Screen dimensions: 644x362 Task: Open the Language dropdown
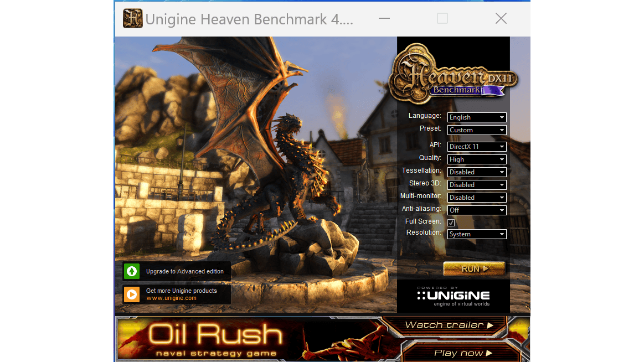click(476, 117)
